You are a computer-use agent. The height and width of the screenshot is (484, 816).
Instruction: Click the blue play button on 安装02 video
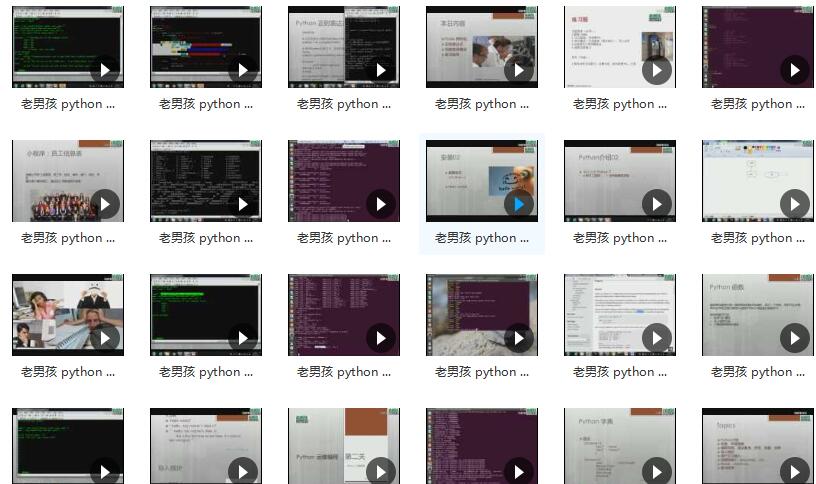(519, 204)
